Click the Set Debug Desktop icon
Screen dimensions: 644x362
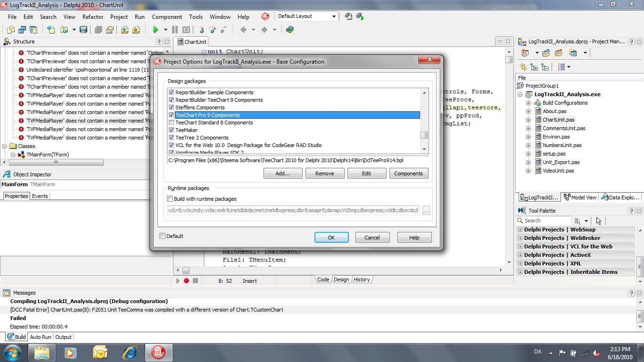tap(360, 16)
